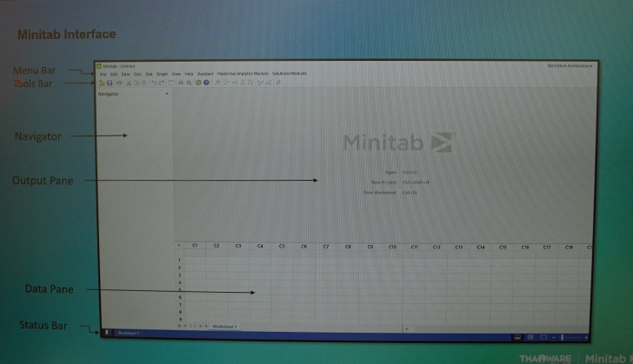Click the zoom slider in status bar
This screenshot has width=633, height=364.
[562, 337]
